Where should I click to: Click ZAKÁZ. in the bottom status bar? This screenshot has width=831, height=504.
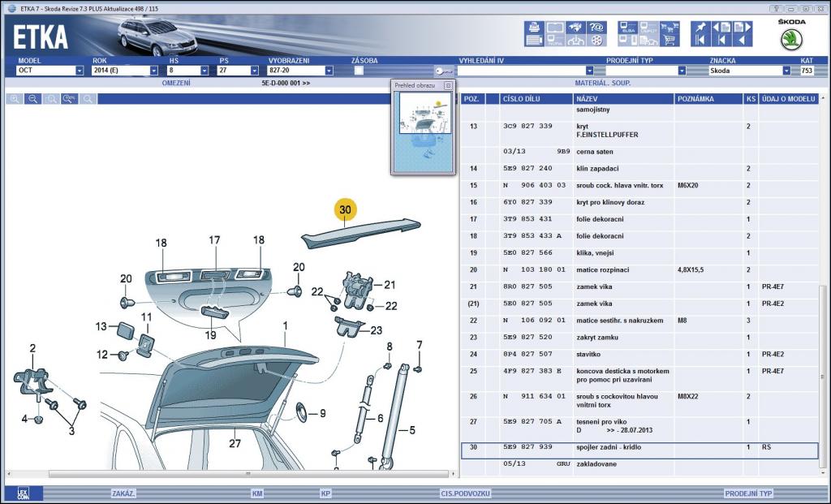point(123,493)
